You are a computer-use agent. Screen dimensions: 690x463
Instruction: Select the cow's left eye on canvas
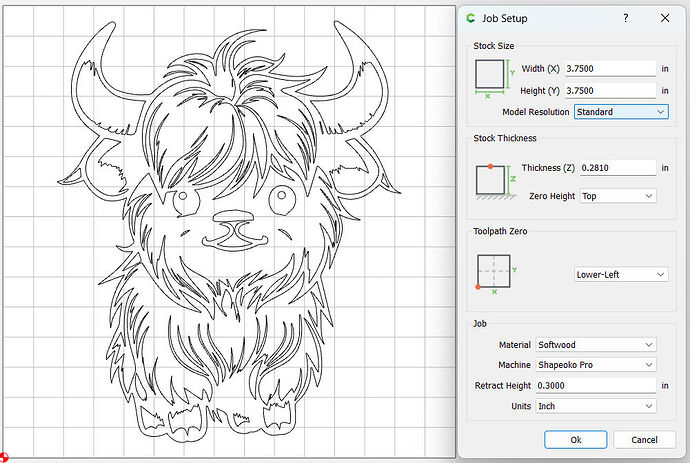click(x=186, y=200)
